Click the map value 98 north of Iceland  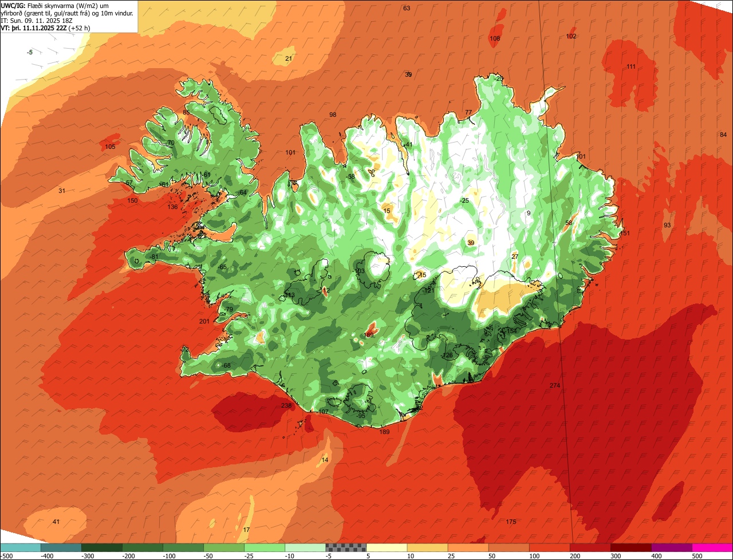333,115
